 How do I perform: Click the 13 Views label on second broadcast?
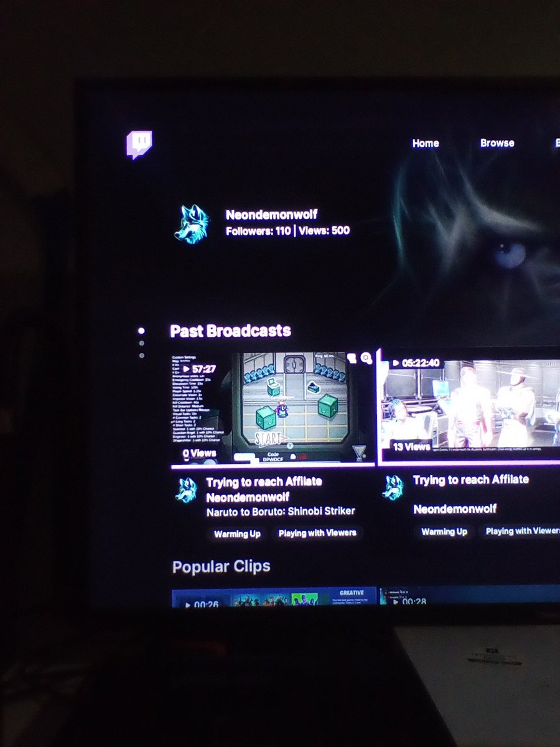(411, 446)
